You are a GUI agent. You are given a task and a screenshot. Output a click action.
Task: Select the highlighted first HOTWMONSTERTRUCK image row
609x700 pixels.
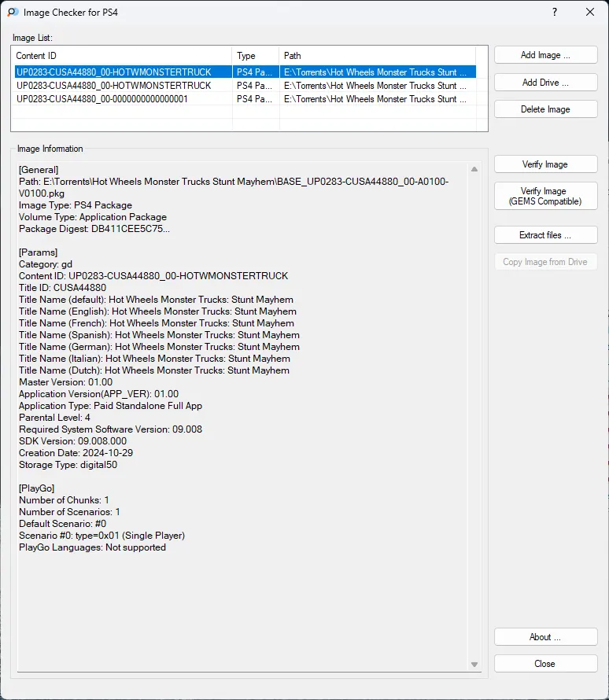click(245, 72)
